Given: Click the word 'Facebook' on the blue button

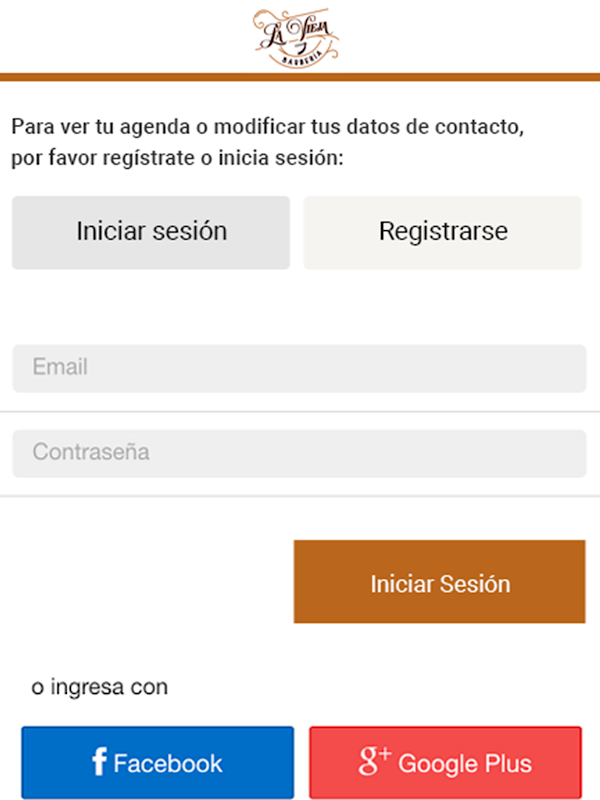Looking at the screenshot, I should tap(168, 764).
